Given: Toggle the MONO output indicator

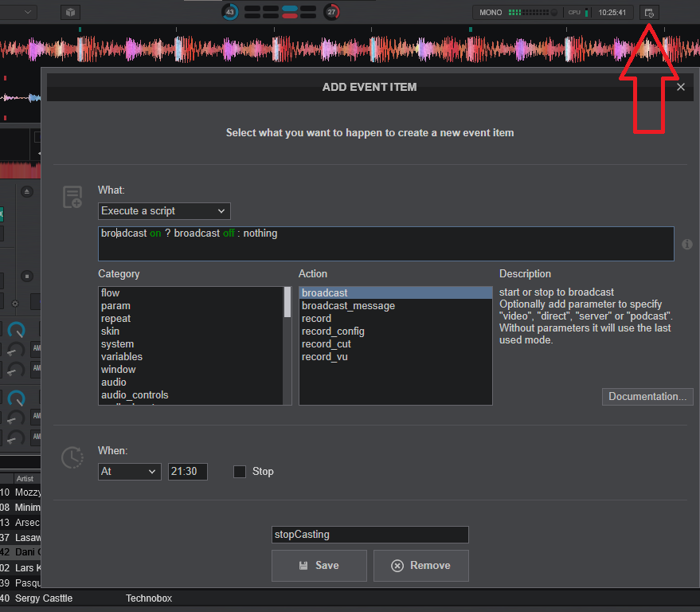Looking at the screenshot, I should coord(491,13).
